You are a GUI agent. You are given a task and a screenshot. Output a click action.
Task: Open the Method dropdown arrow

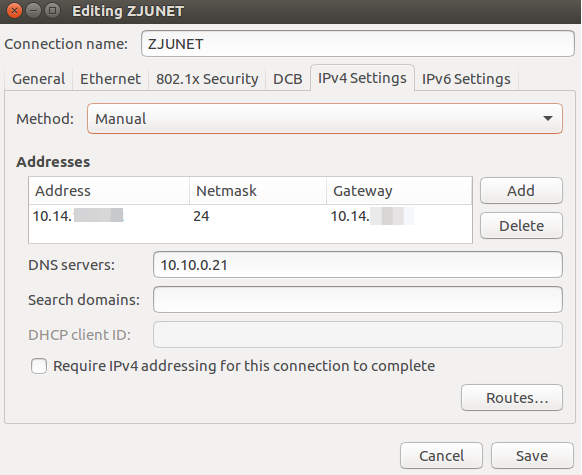(547, 119)
